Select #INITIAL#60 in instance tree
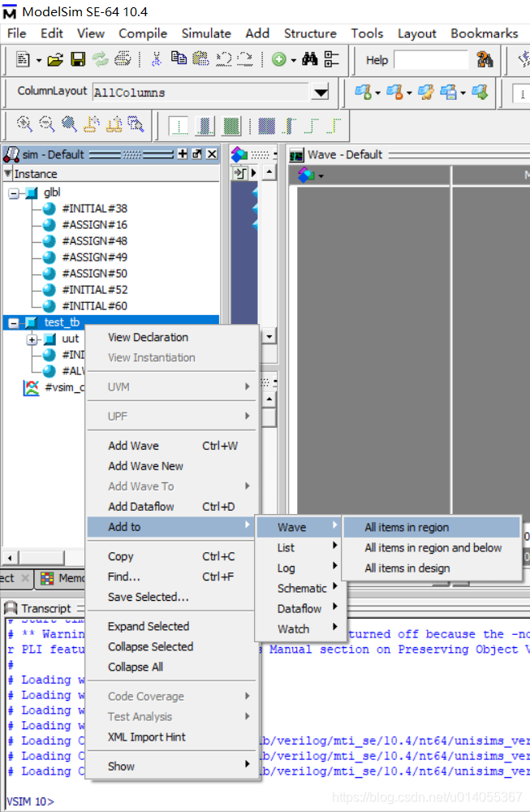 click(95, 306)
